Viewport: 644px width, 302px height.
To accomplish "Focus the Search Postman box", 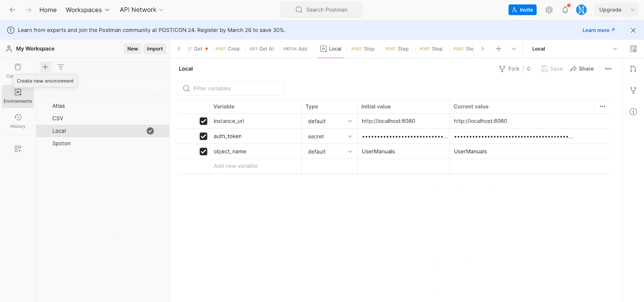I will [322, 10].
